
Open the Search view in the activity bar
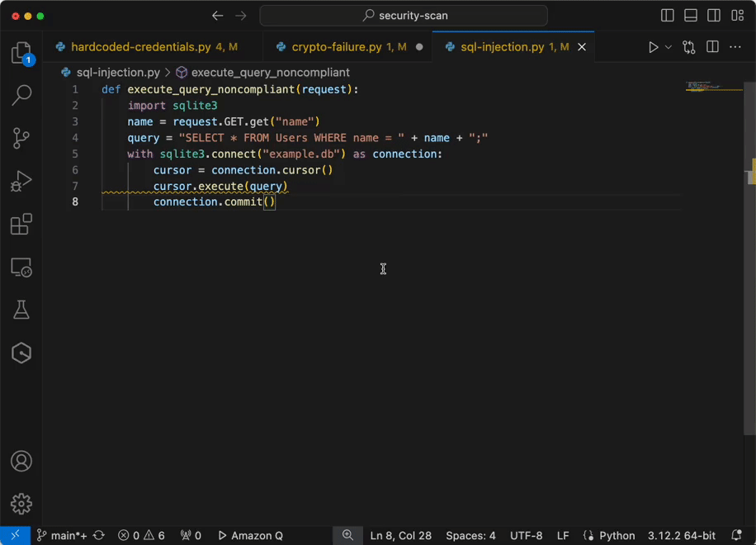pyautogui.click(x=21, y=95)
